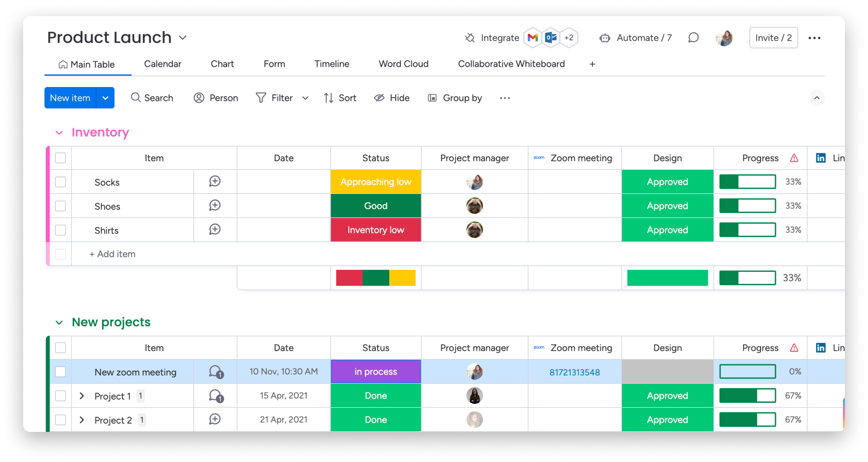
Task: Open the board discussion speech bubble
Action: (x=693, y=37)
